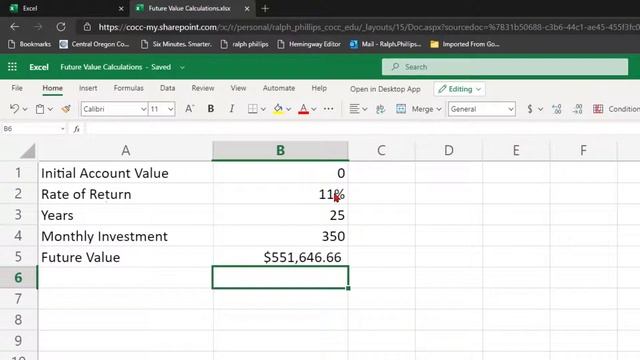
Task: Expand the Paste dropdown arrow
Action: tap(50, 109)
